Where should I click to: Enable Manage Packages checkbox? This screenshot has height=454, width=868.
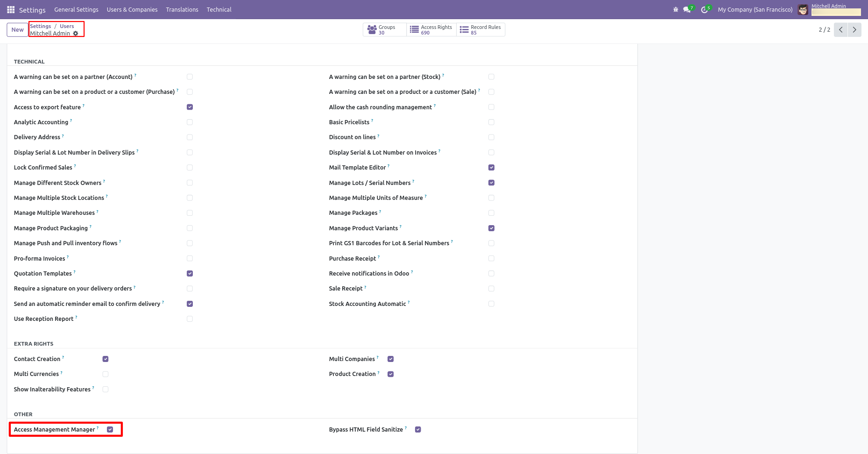click(491, 213)
